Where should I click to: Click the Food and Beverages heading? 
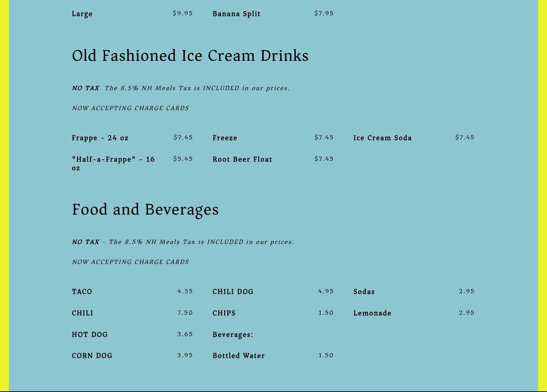click(x=145, y=210)
